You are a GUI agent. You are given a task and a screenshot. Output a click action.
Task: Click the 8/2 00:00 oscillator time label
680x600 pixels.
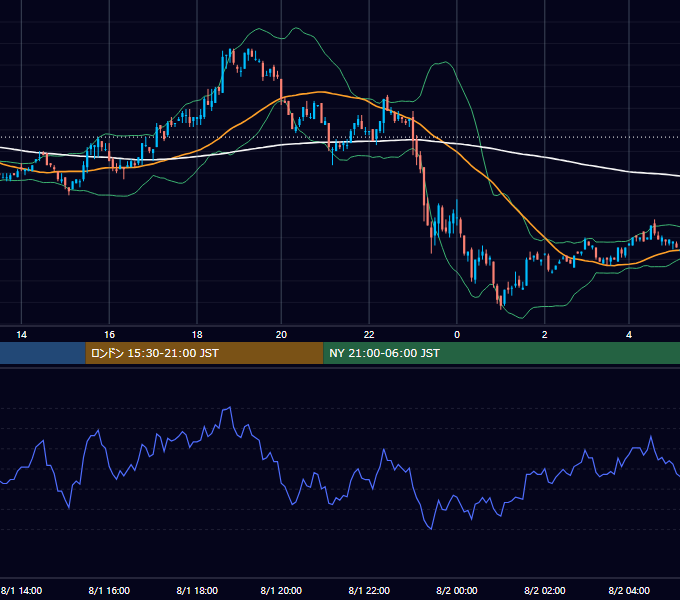point(457,590)
